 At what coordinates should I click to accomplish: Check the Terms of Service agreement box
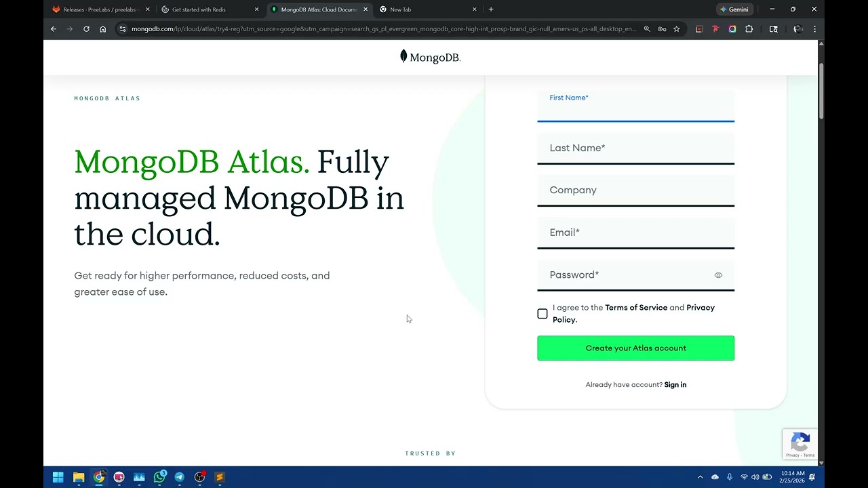click(542, 314)
